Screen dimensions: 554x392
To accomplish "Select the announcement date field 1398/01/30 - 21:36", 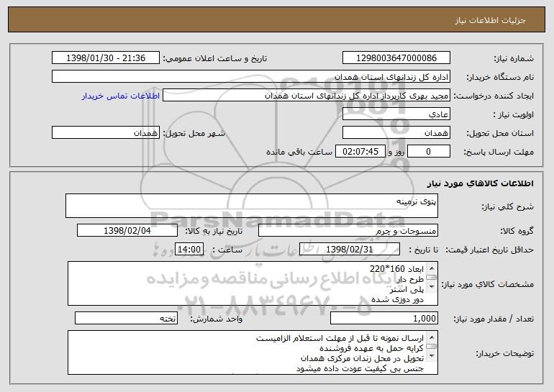I will coord(106,58).
